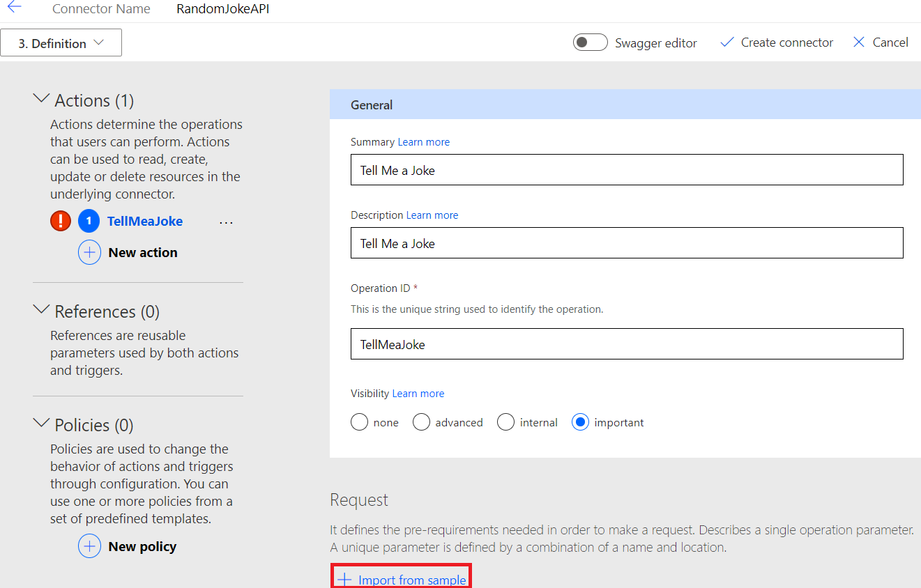Click the Cancel X icon
Image resolution: width=921 pixels, height=588 pixels.
point(859,42)
